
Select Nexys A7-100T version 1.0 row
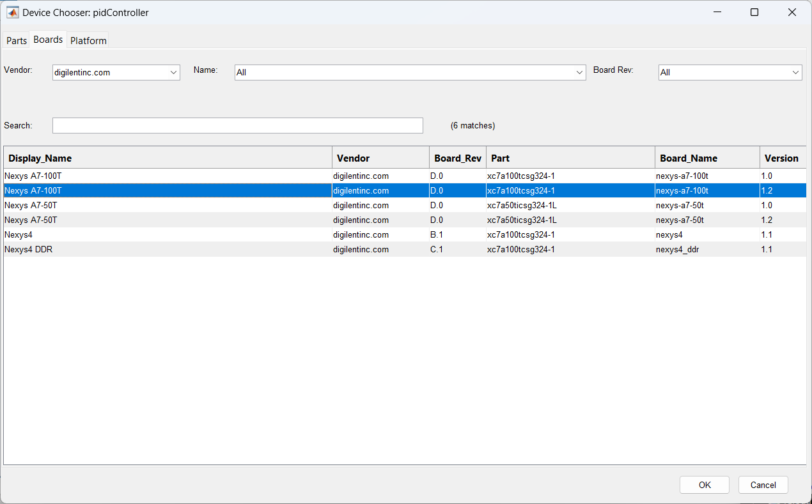[168, 176]
